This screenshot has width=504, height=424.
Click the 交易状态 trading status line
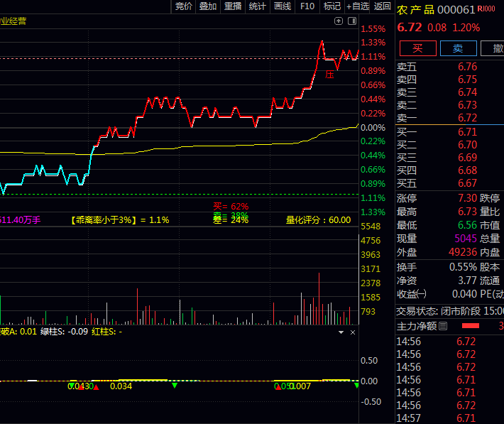pos(450,311)
